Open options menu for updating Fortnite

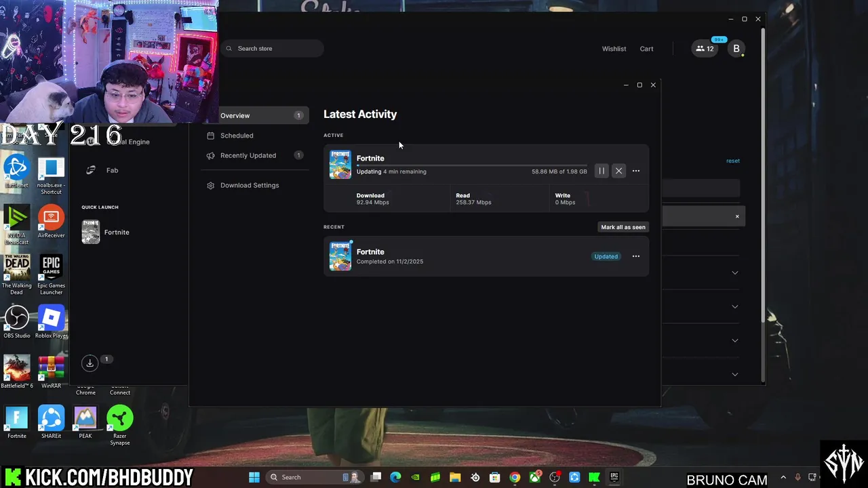tap(636, 171)
